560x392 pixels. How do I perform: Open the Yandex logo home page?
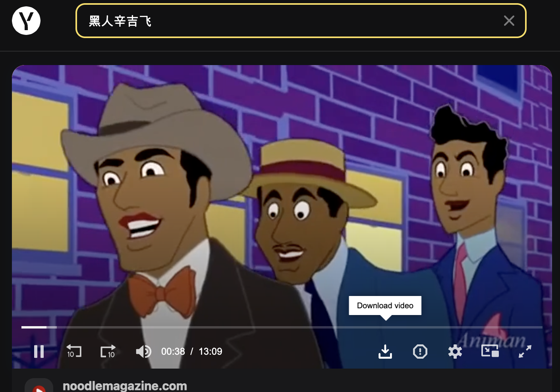[x=26, y=21]
